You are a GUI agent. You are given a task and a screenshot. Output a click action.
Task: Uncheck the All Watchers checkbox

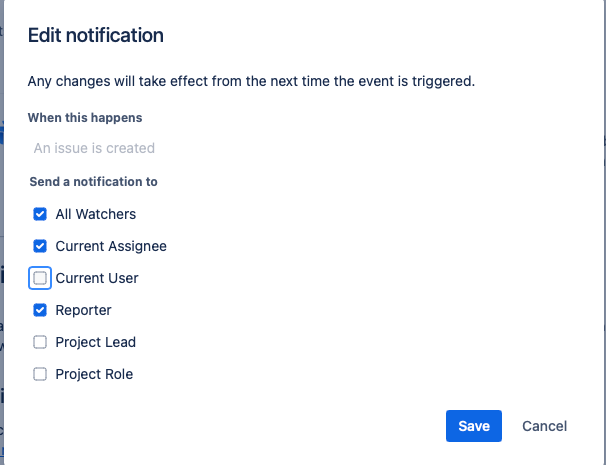(40, 214)
